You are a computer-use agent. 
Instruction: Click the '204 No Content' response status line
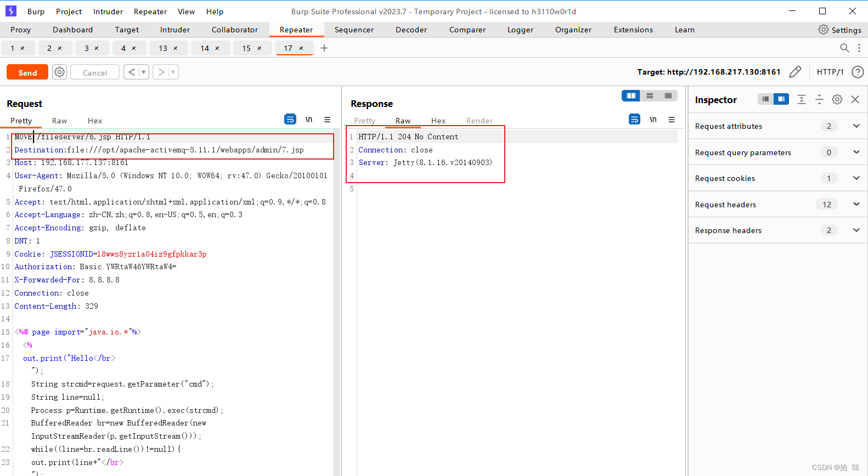408,137
